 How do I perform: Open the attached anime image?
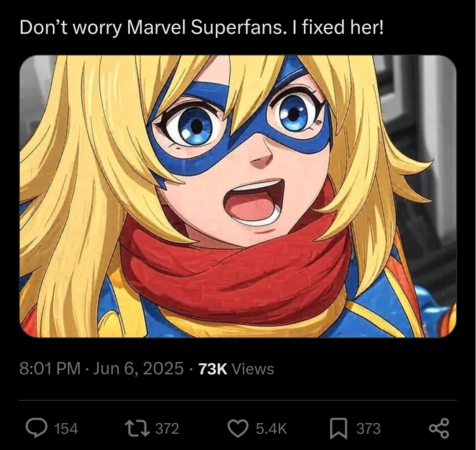(238, 196)
